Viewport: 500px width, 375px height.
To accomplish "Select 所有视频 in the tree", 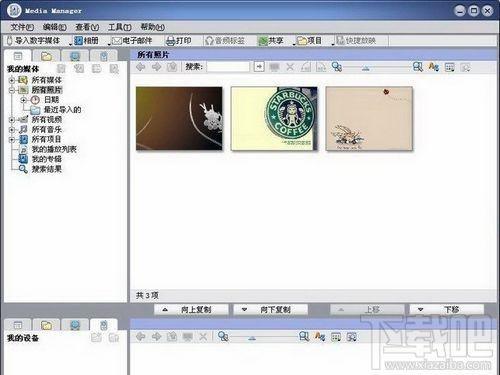I will pos(47,119).
